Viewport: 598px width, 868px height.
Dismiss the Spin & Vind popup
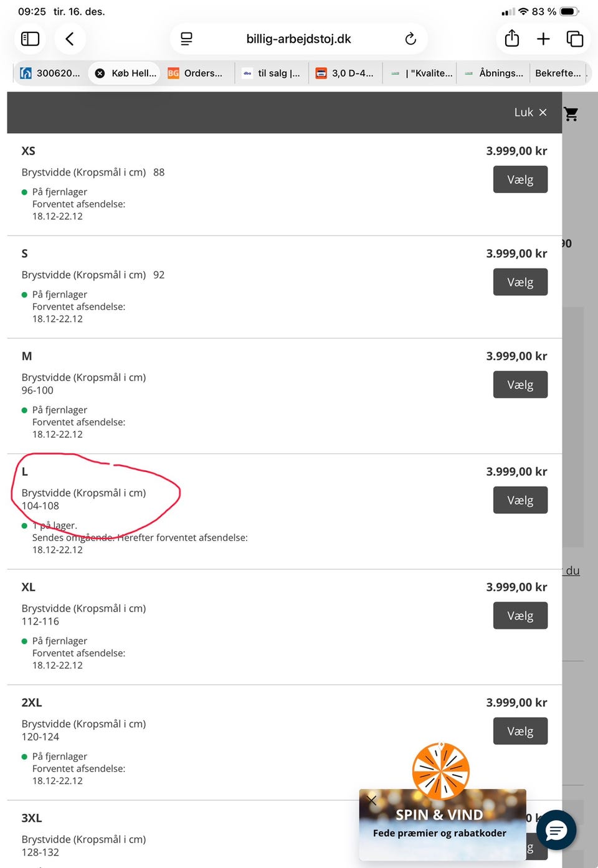coord(372,800)
